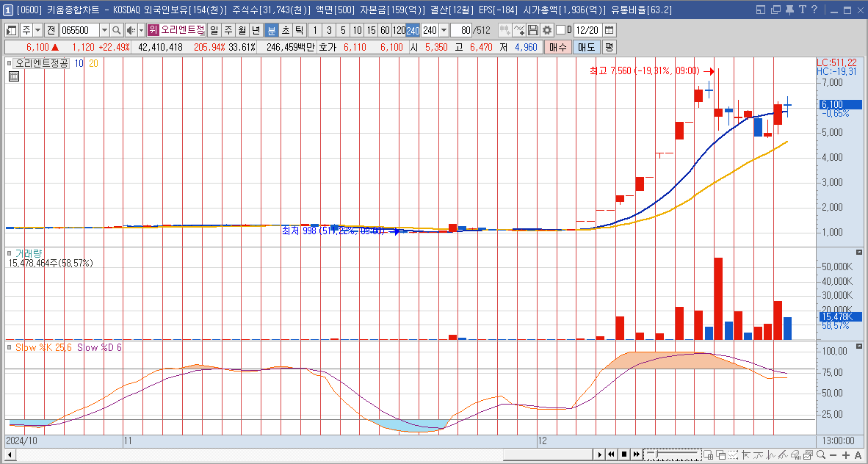Select the highlighted 240 interval button
This screenshot has height=464, width=868.
pos(413,30)
